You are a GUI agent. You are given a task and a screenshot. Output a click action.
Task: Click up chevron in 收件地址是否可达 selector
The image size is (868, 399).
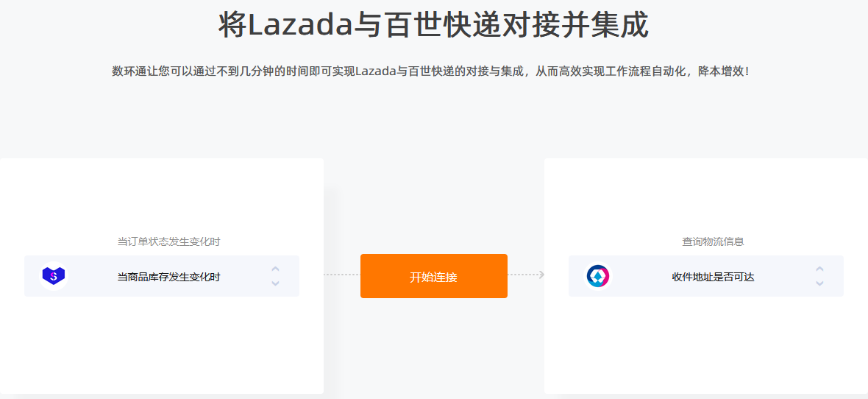point(820,269)
